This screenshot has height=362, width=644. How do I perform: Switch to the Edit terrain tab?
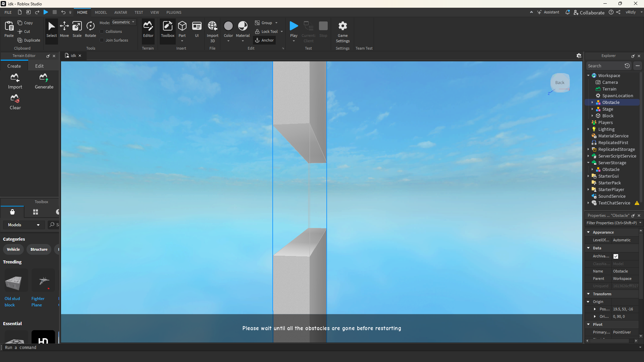click(39, 66)
